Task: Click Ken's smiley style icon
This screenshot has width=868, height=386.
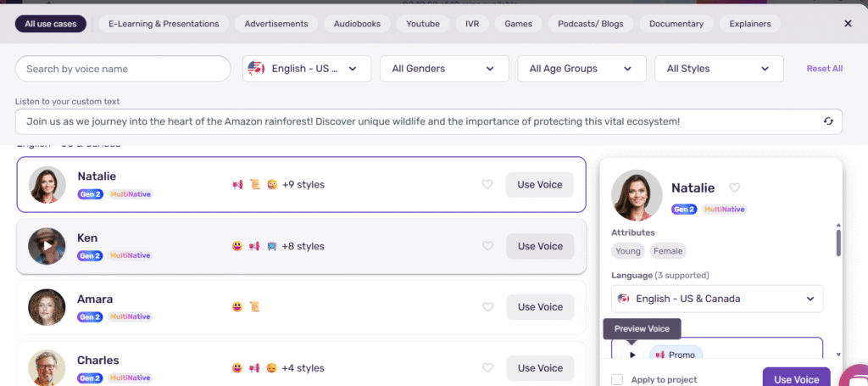Action: [x=237, y=246]
